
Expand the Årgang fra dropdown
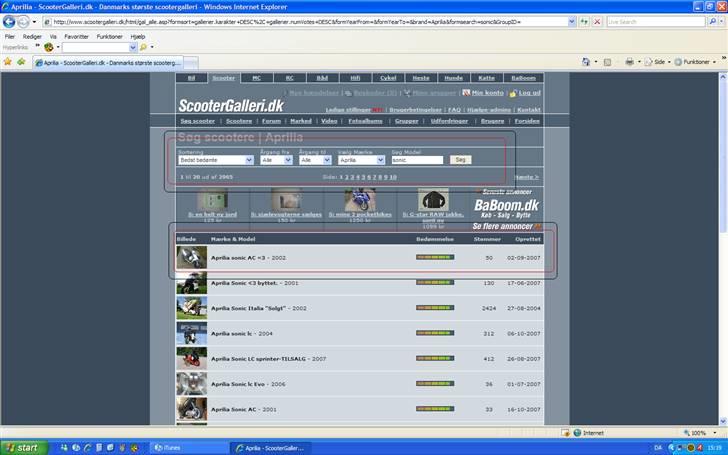tap(275, 160)
